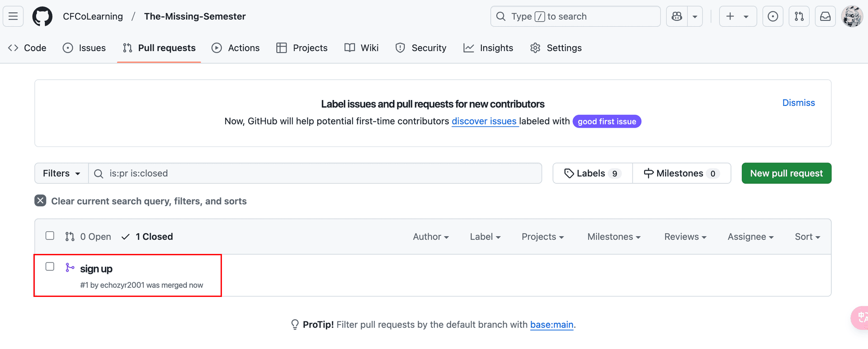Expand the Filters dropdown
Screen dimensions: 868x349
click(61, 173)
